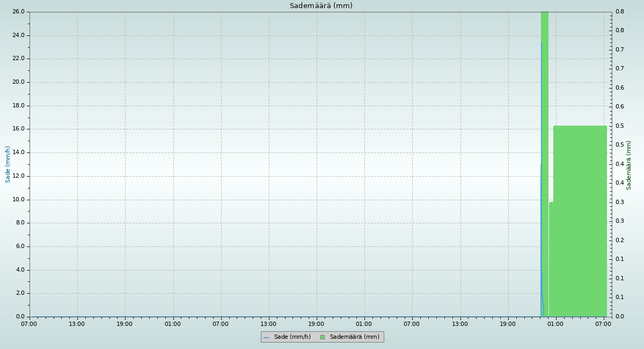Click the rightmost 07:00 time axis label
Screen dimensions: 644x349
603,324
